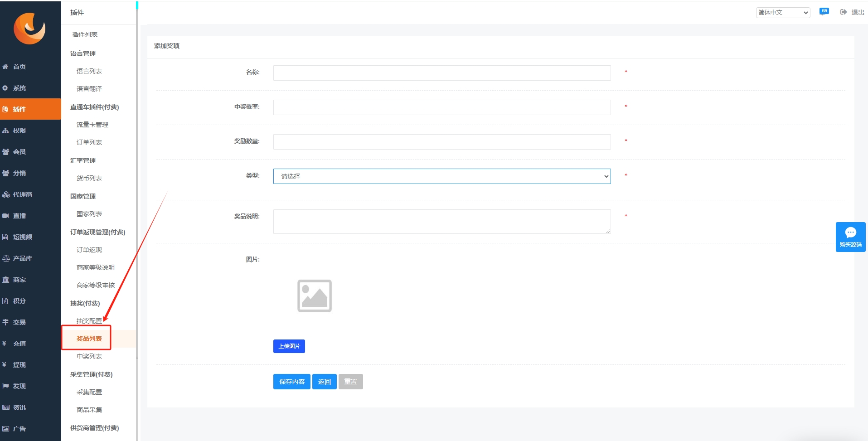Click the yen icon beside 提现
868x441 pixels.
click(4, 365)
